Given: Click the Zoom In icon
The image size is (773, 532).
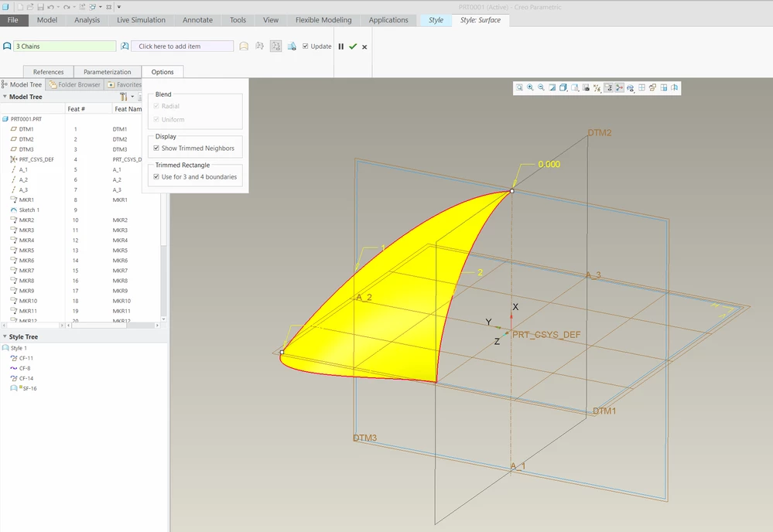Looking at the screenshot, I should coord(530,87).
